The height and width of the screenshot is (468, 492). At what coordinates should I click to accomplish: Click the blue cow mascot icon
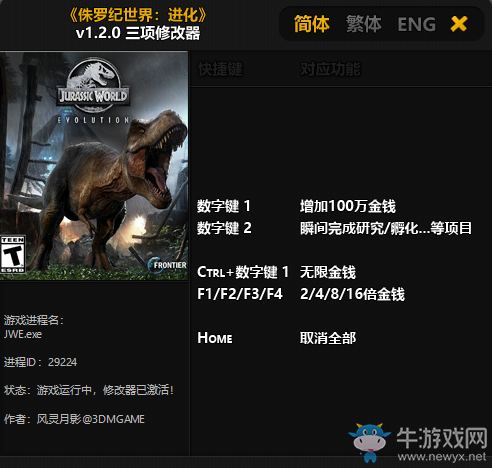[369, 442]
